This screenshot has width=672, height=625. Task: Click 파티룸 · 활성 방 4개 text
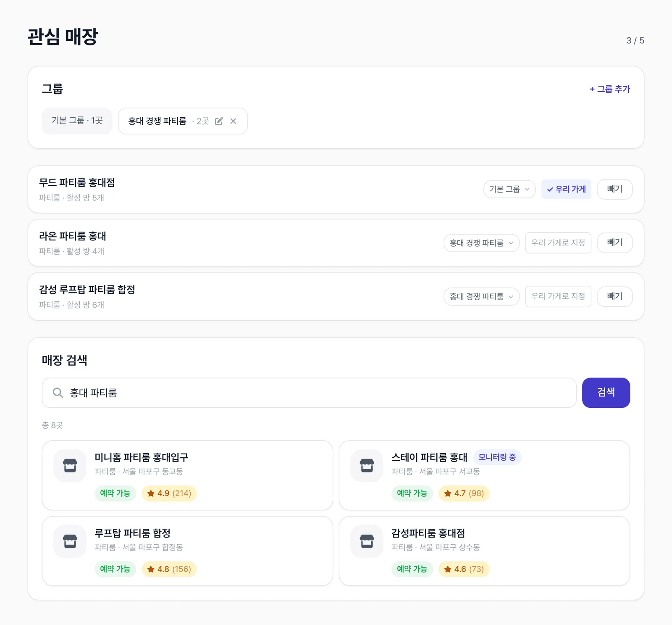(x=71, y=251)
